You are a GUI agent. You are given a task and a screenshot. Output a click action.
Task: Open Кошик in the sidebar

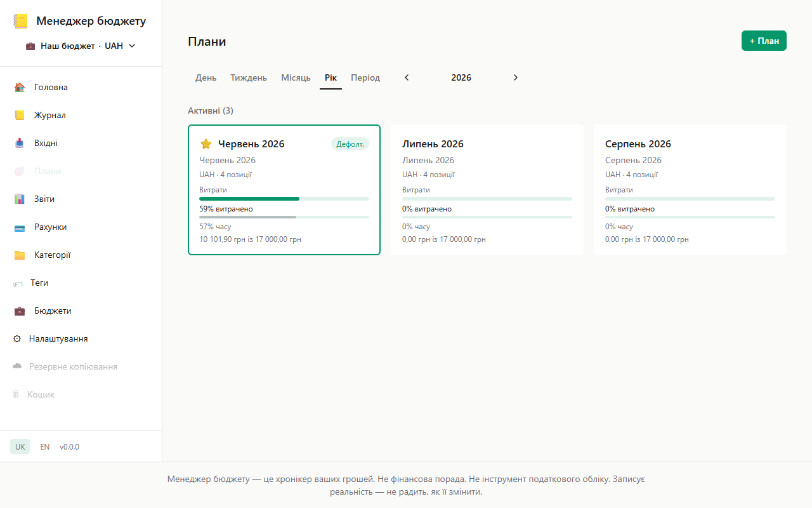click(x=81, y=394)
